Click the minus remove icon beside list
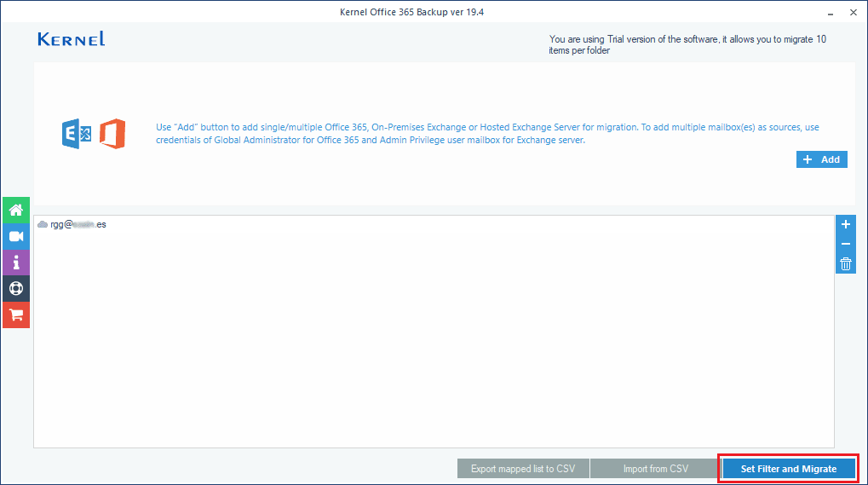This screenshot has height=485, width=868. tap(845, 244)
